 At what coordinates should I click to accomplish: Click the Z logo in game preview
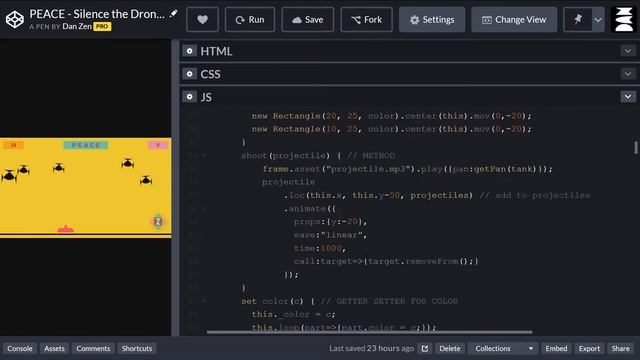tap(158, 221)
